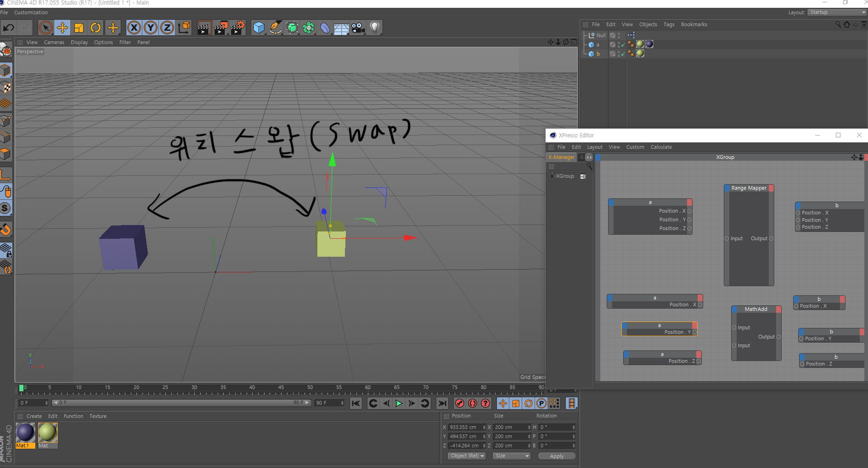Open the Tags menu in Object Manager
The width and height of the screenshot is (868, 468).
[669, 24]
